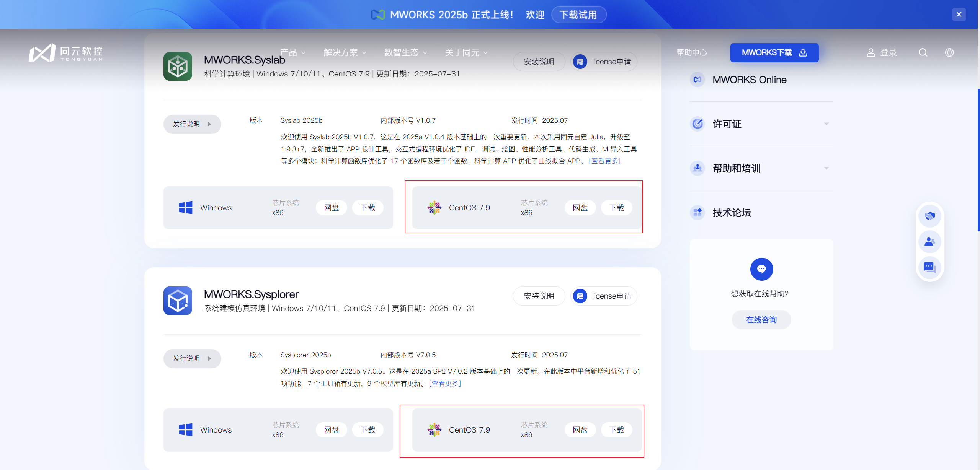The width and height of the screenshot is (980, 470).
Task: Click the floating handshake cooperation icon
Action: 930,216
